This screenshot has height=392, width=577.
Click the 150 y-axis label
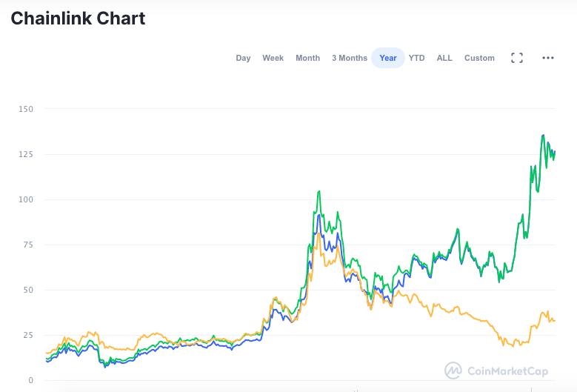26,109
